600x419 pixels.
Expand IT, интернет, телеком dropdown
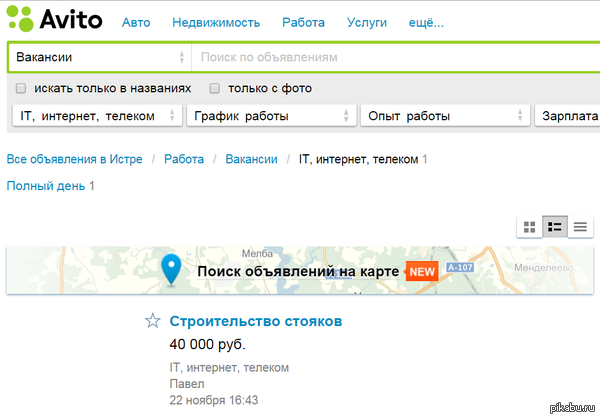point(96,116)
